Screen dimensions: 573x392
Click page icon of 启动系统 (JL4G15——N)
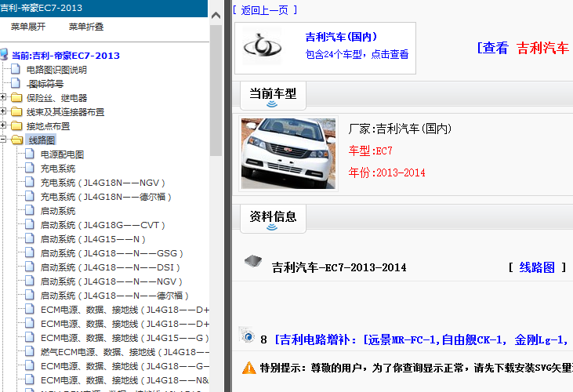tap(30, 238)
